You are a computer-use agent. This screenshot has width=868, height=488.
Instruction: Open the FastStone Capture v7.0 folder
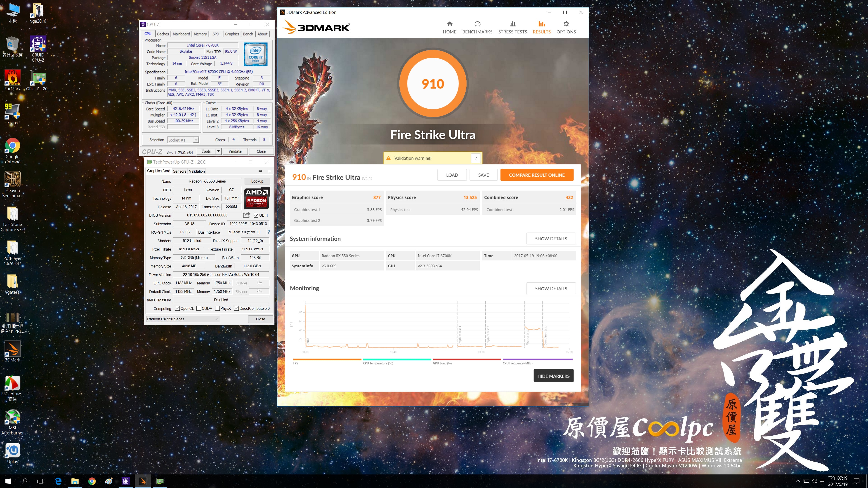pyautogui.click(x=12, y=218)
